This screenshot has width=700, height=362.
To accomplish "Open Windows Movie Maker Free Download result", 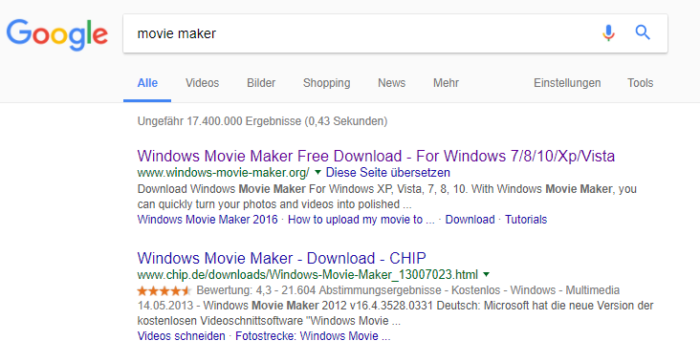I will coord(376,156).
